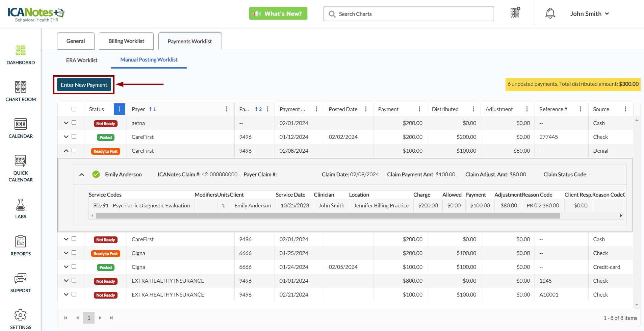Screen dimensions: 644x331
Task: Open the John Smith user dropdown
Action: tap(589, 14)
